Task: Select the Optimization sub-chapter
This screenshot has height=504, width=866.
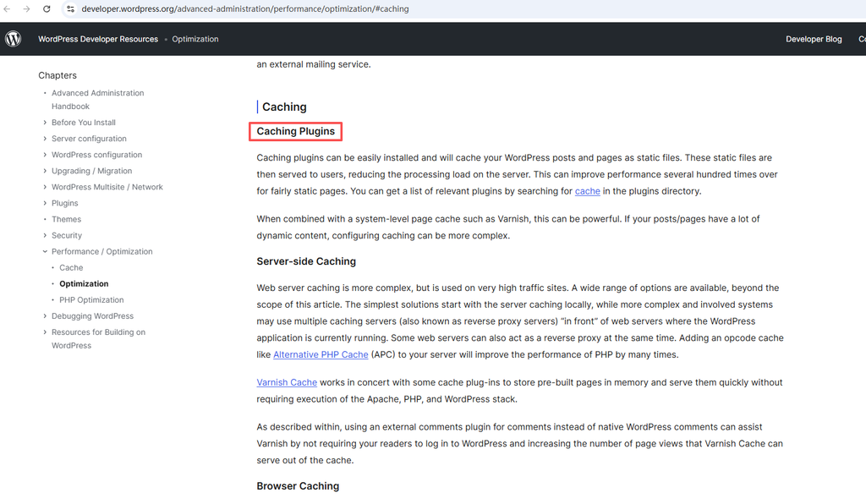Action: [x=84, y=284]
